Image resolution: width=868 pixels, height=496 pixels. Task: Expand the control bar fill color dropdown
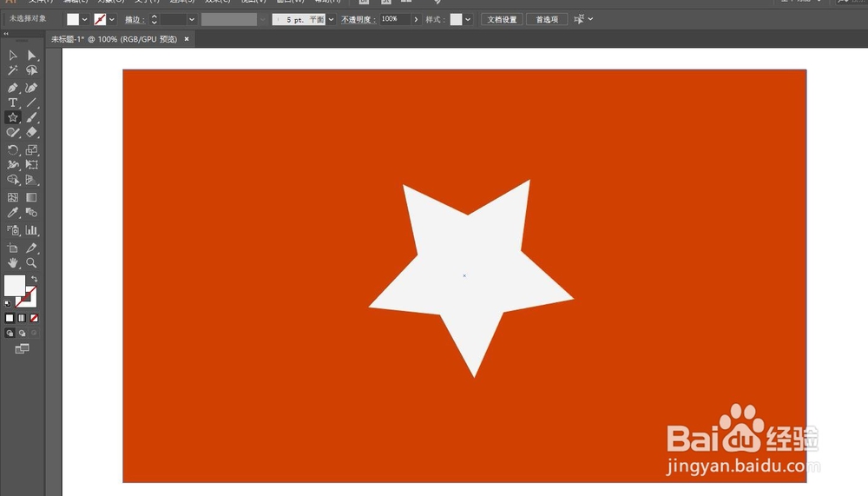[x=85, y=19]
